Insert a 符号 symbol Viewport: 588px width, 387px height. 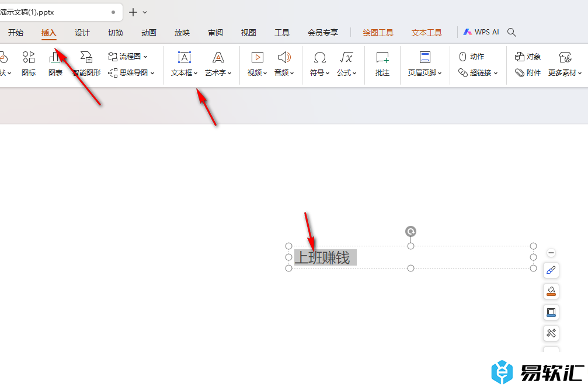tap(319, 64)
